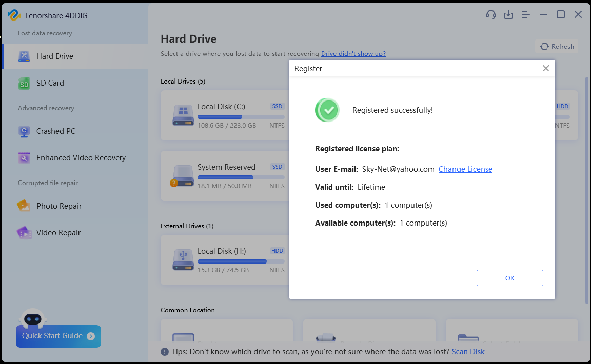Click the HDD tag on Local Disk (H:)
Image resolution: width=591 pixels, height=364 pixels.
pyautogui.click(x=277, y=251)
